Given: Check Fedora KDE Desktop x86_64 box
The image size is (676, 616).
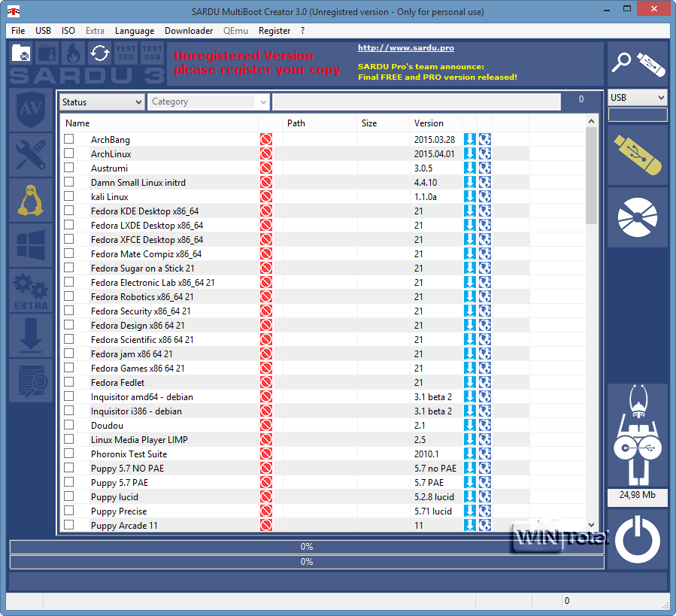Looking at the screenshot, I should pos(68,210).
